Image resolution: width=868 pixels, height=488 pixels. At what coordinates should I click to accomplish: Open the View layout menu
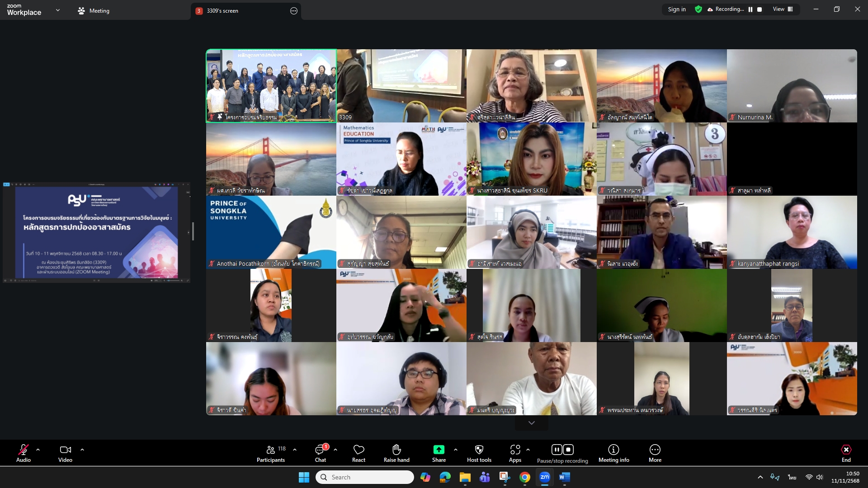[783, 9]
